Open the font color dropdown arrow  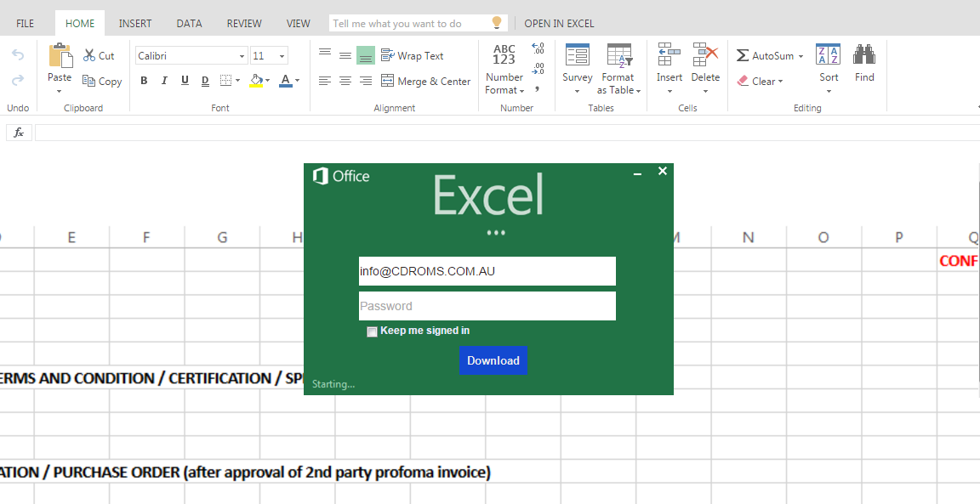point(298,81)
